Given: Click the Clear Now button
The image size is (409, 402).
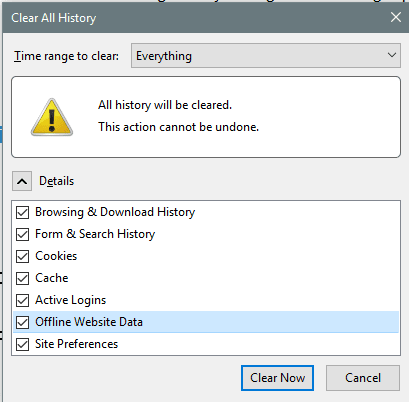Looking at the screenshot, I should [x=277, y=378].
